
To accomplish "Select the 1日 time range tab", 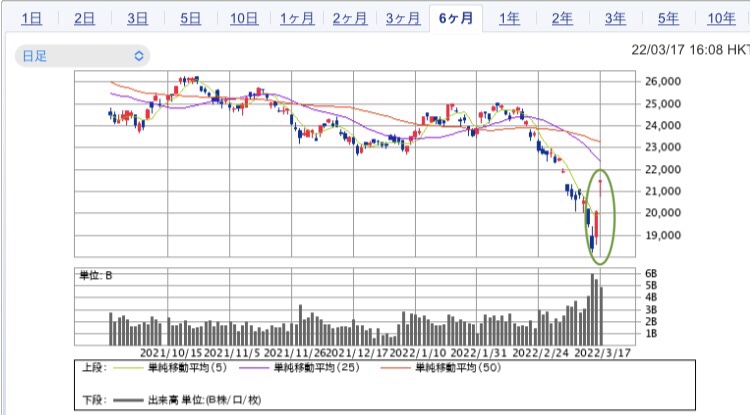I will pyautogui.click(x=32, y=19).
